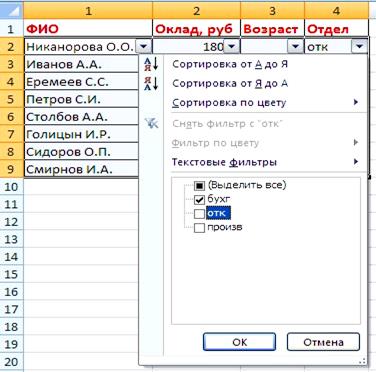
Task: Click the A-to-Я ascending sort icon
Action: [x=151, y=64]
